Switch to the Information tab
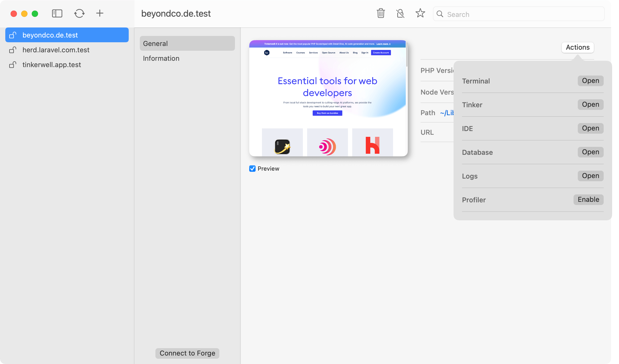 click(x=161, y=58)
